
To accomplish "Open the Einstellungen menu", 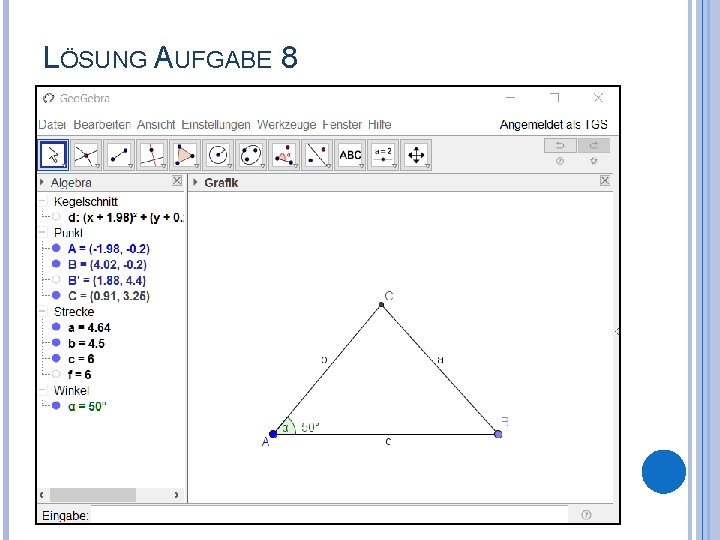I will [x=216, y=125].
